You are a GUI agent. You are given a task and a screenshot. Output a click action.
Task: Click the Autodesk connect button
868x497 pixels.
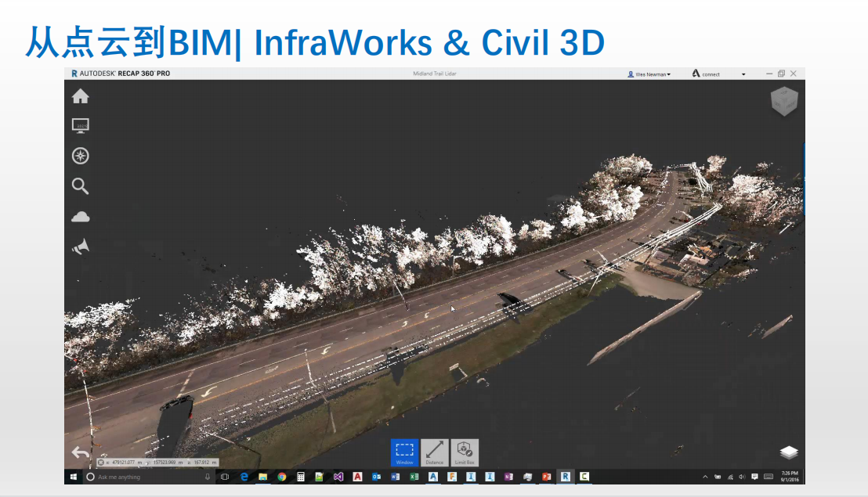706,74
